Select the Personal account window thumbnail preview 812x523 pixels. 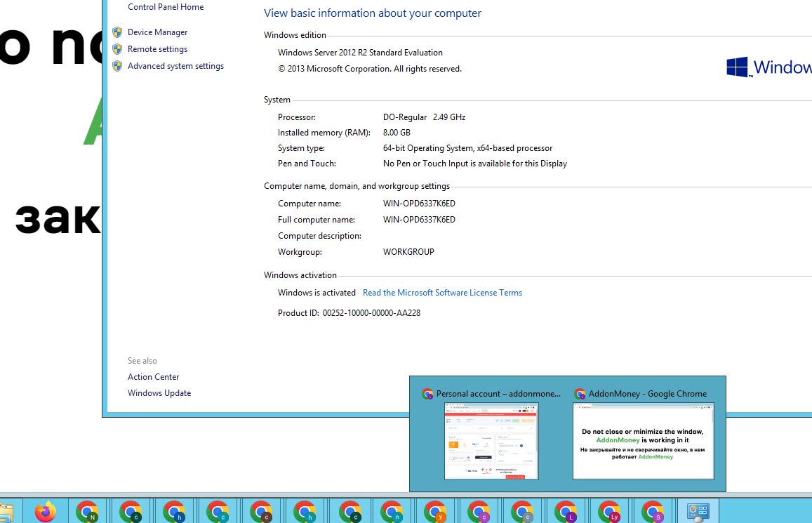491,441
